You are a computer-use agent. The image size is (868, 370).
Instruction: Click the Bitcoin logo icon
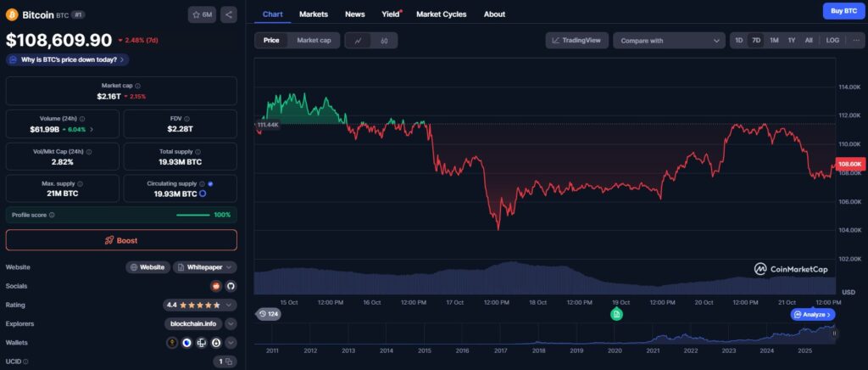[12, 15]
